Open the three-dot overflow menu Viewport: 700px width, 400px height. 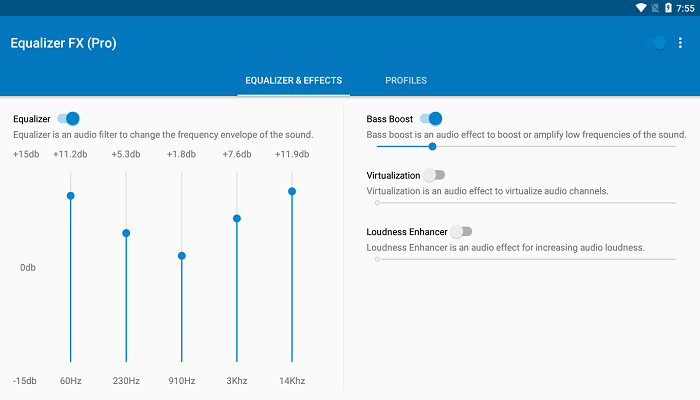coord(680,43)
